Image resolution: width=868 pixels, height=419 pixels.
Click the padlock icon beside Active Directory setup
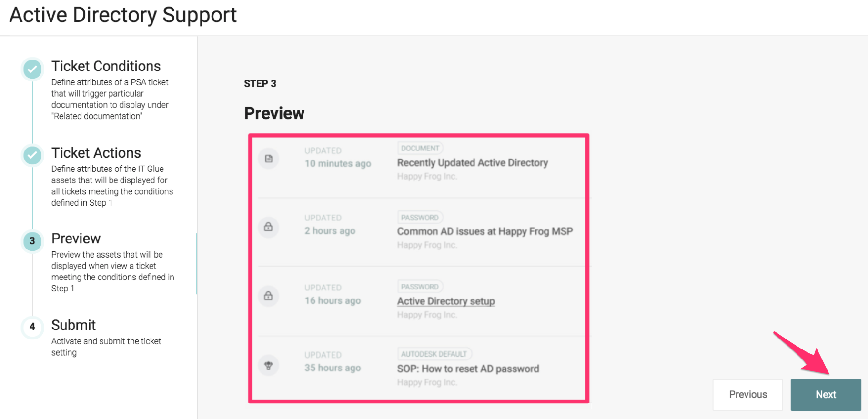point(268,296)
